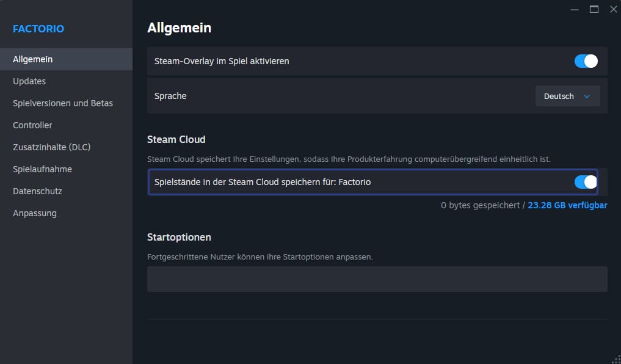This screenshot has width=621, height=364.
Task: Open the Sprache Deutsch dropdown
Action: coord(567,96)
